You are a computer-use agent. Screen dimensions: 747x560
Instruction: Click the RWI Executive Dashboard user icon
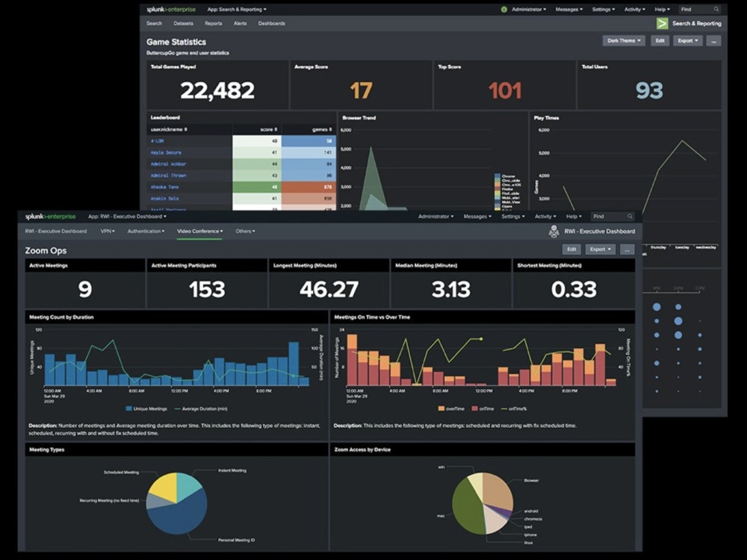click(x=554, y=232)
